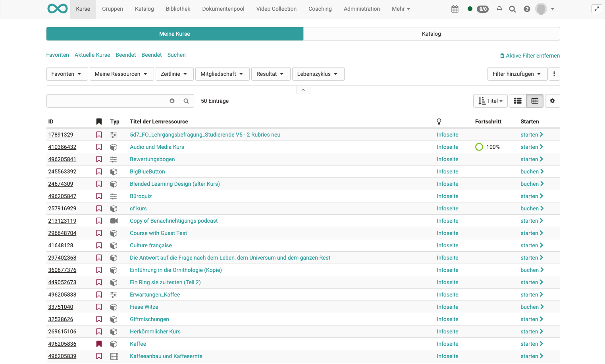The width and height of the screenshot is (605, 364).
Task: Open the calendar icon in top bar
Action: click(455, 9)
